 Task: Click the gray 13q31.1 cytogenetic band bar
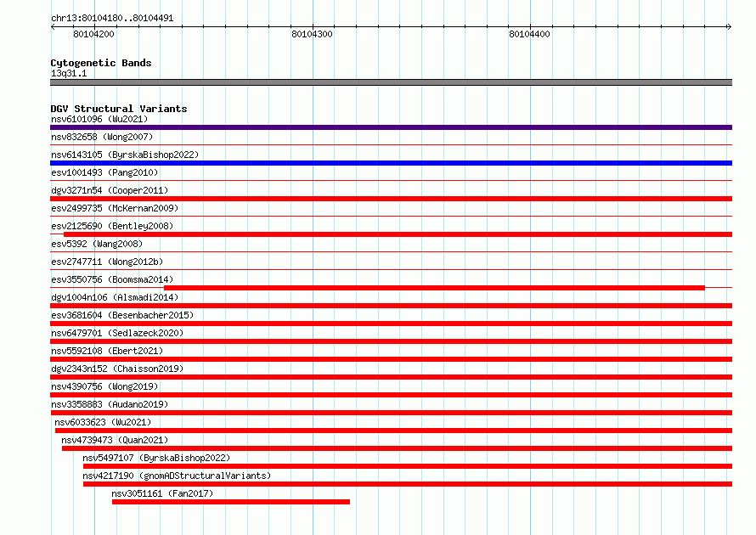tap(391, 82)
